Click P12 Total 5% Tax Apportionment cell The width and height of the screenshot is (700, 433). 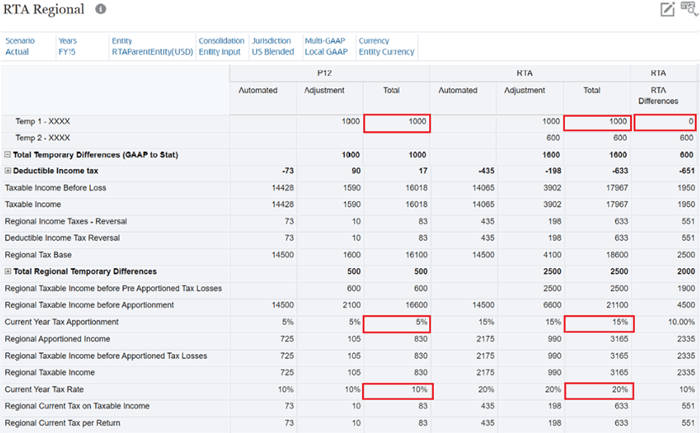click(397, 324)
